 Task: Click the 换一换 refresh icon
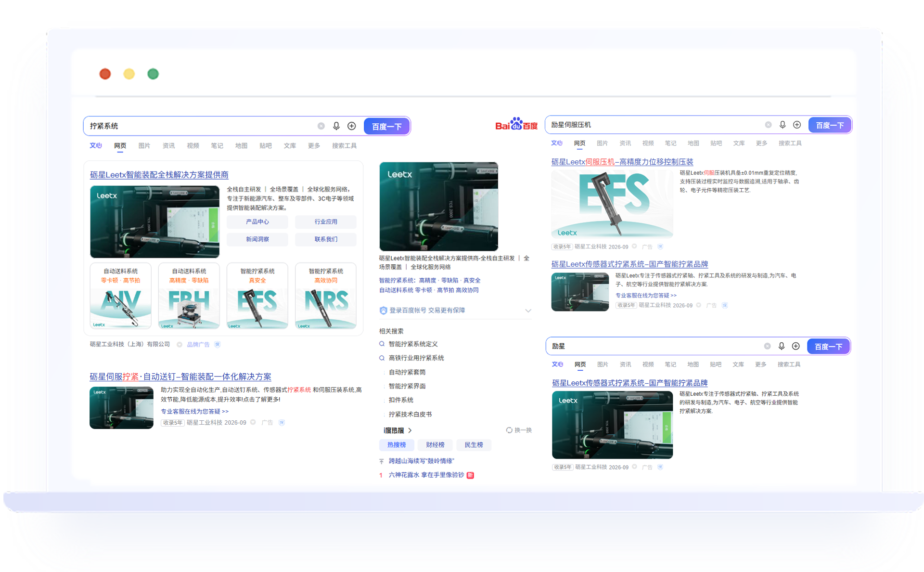[x=509, y=430]
